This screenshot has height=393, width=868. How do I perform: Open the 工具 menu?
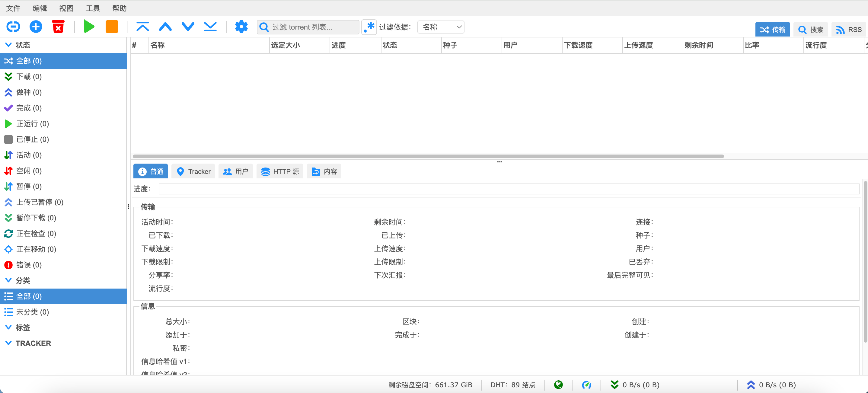pyautogui.click(x=93, y=8)
